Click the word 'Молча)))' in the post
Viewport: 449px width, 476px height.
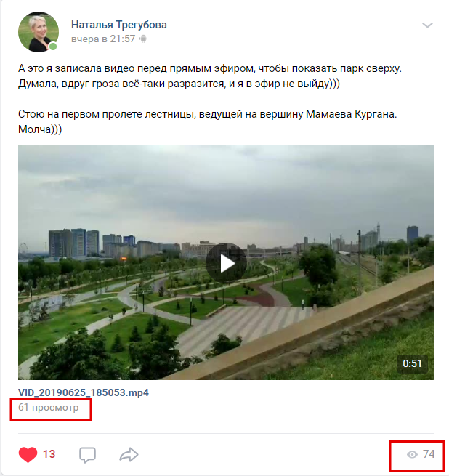[x=40, y=129]
